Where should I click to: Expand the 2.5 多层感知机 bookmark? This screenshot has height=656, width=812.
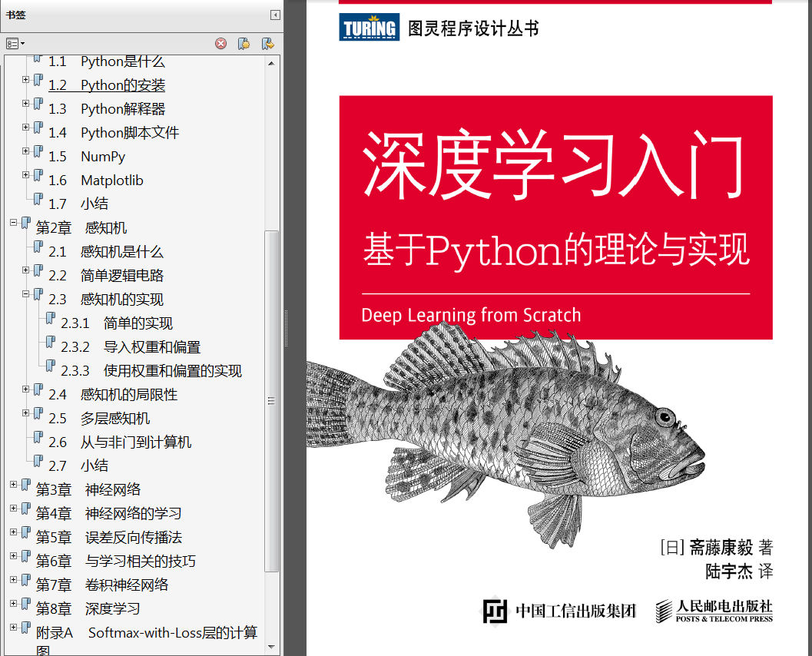tap(25, 412)
